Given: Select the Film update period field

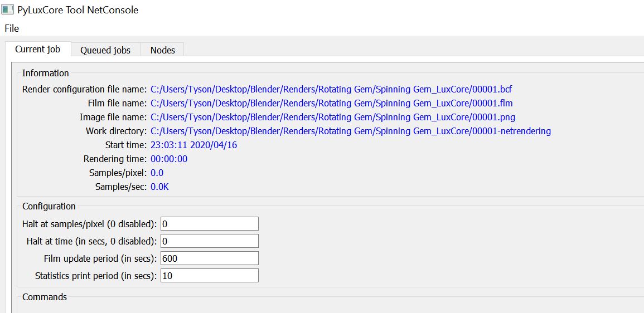Looking at the screenshot, I should coord(210,258).
